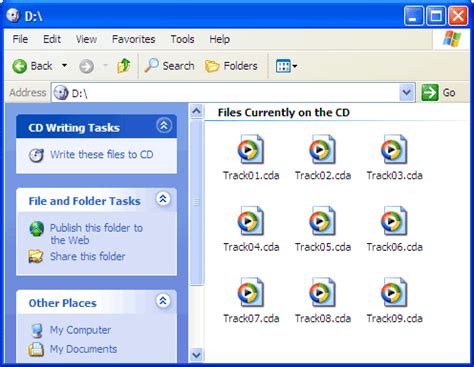474x367 pixels.
Task: Click the My Documents folder icon
Action: (36, 349)
